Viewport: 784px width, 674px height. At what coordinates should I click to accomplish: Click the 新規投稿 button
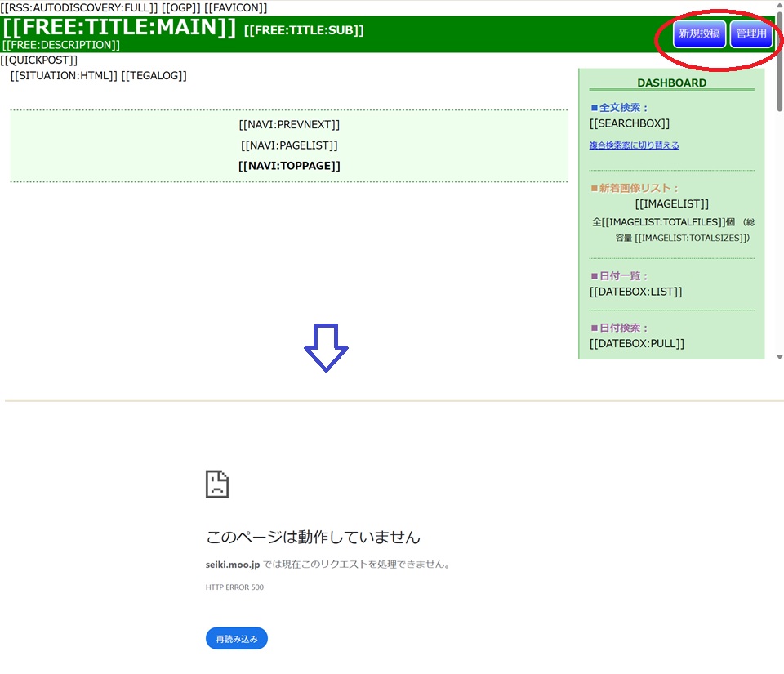coord(699,34)
